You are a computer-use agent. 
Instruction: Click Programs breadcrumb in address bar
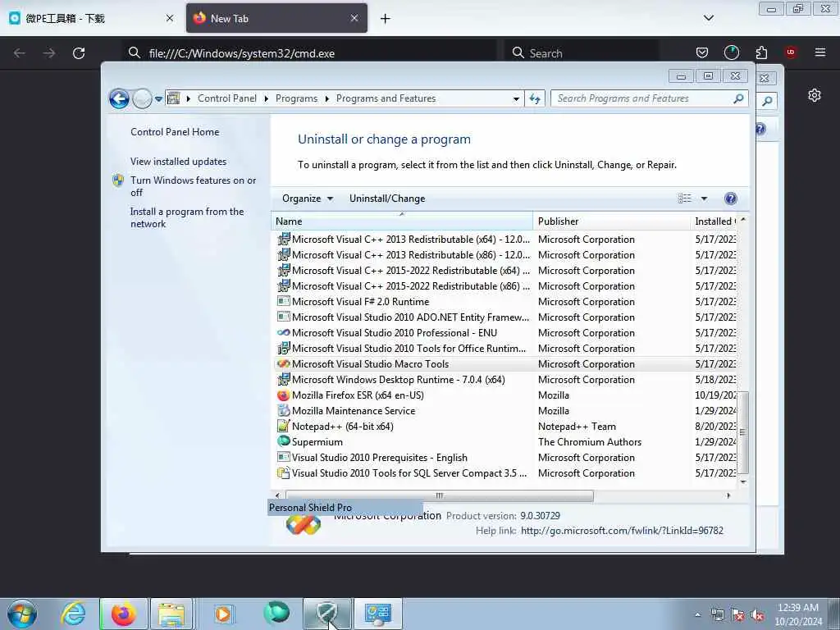click(296, 98)
